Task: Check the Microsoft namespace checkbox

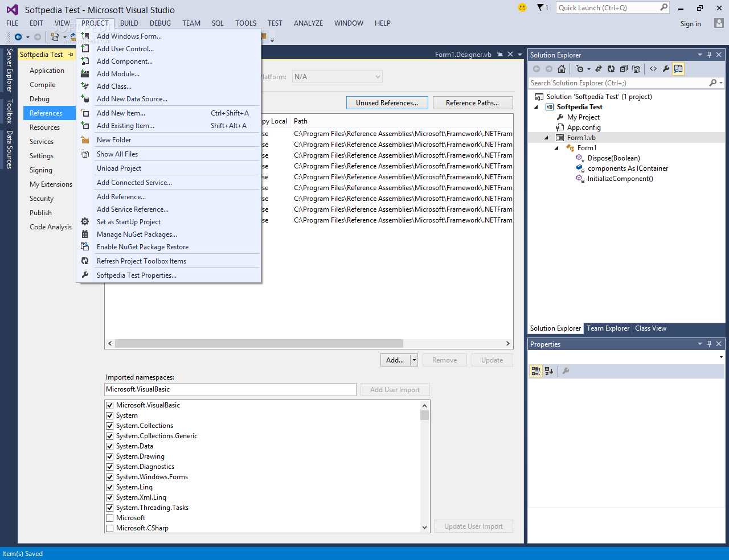Action: (110, 518)
